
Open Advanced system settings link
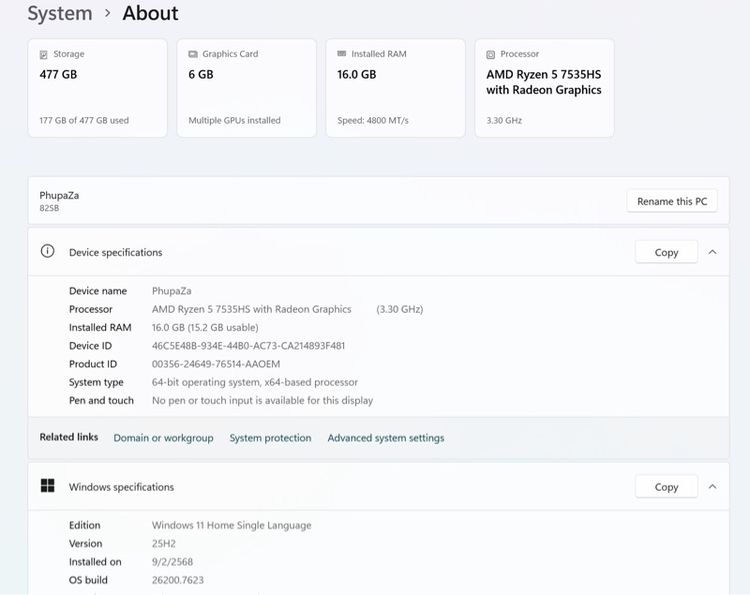click(386, 438)
